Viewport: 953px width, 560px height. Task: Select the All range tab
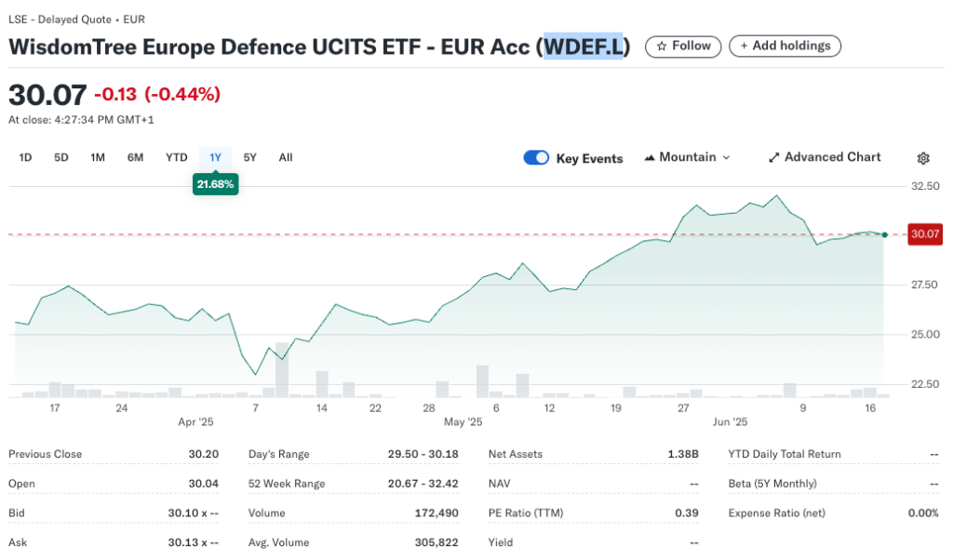pyautogui.click(x=285, y=157)
